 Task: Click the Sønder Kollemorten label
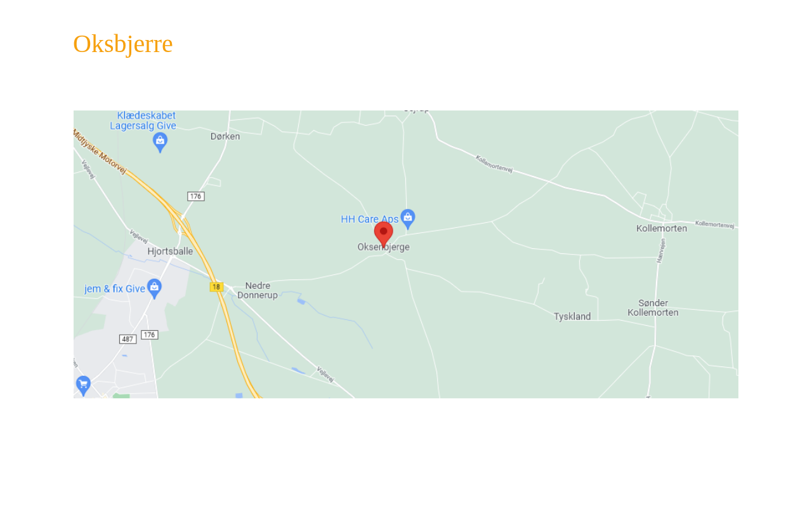pyautogui.click(x=653, y=308)
